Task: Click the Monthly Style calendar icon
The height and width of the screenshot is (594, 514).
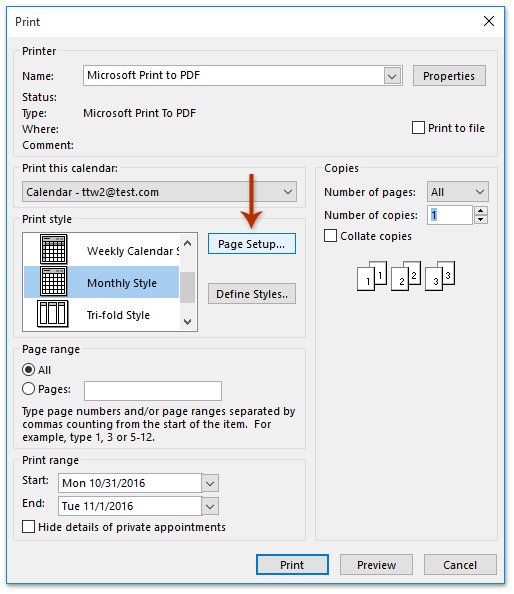Action: (x=54, y=281)
